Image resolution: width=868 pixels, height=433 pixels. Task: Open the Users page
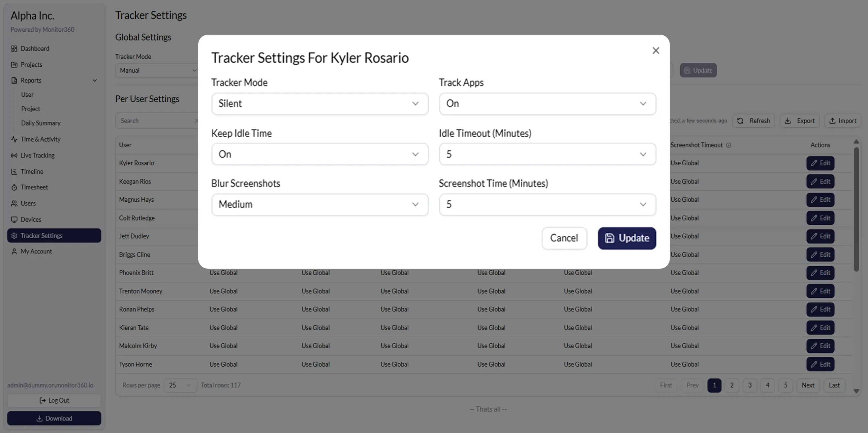pyautogui.click(x=28, y=203)
